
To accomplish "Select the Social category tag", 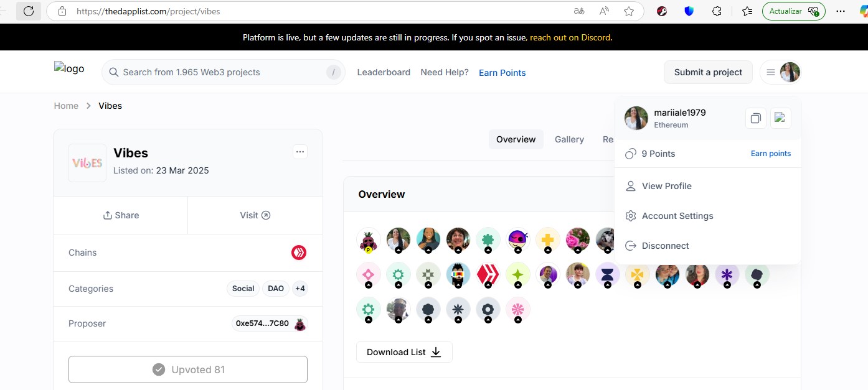I will point(243,289).
